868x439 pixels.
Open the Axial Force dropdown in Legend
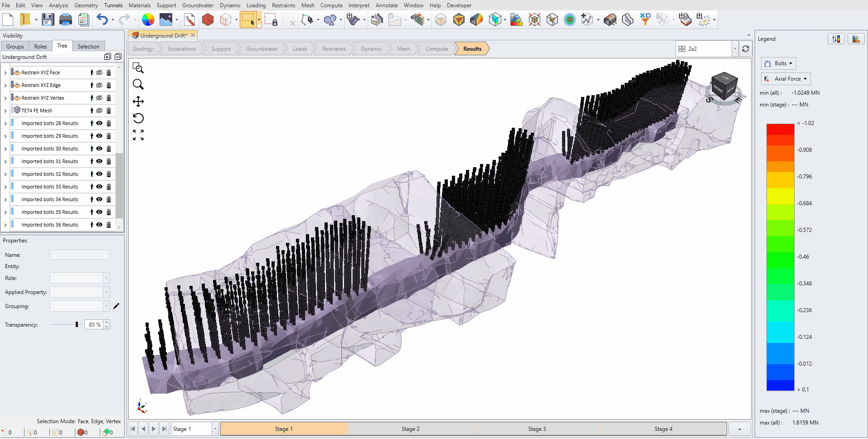786,78
